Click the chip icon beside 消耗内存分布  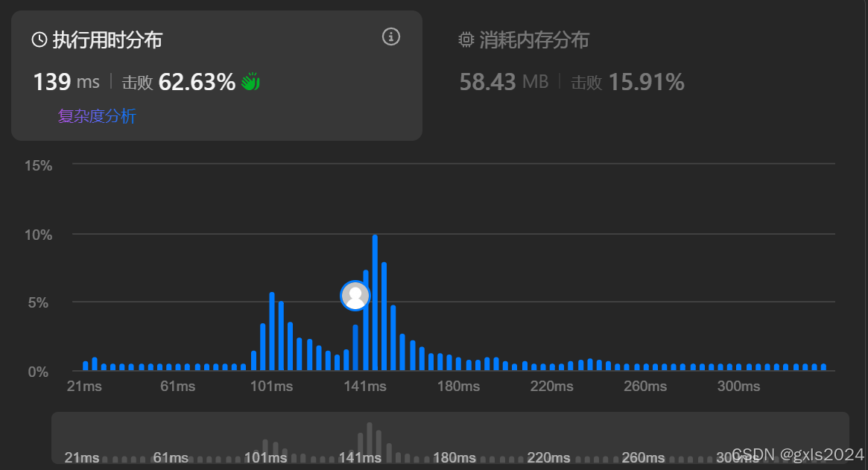(x=466, y=40)
